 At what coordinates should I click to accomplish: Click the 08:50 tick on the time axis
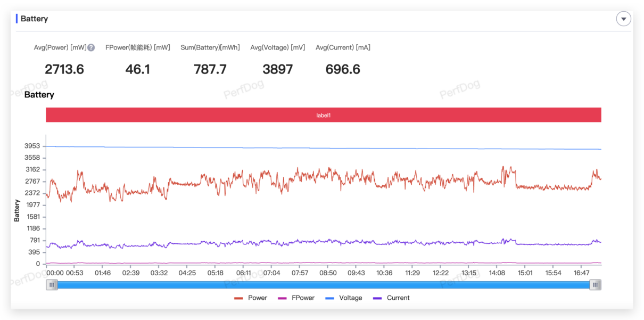click(x=328, y=273)
